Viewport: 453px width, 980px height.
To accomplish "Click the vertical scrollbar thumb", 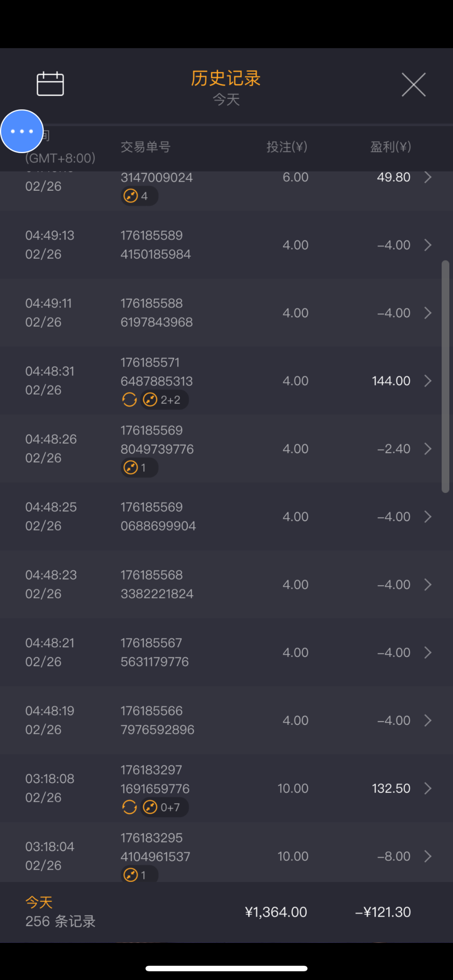I will click(445, 376).
